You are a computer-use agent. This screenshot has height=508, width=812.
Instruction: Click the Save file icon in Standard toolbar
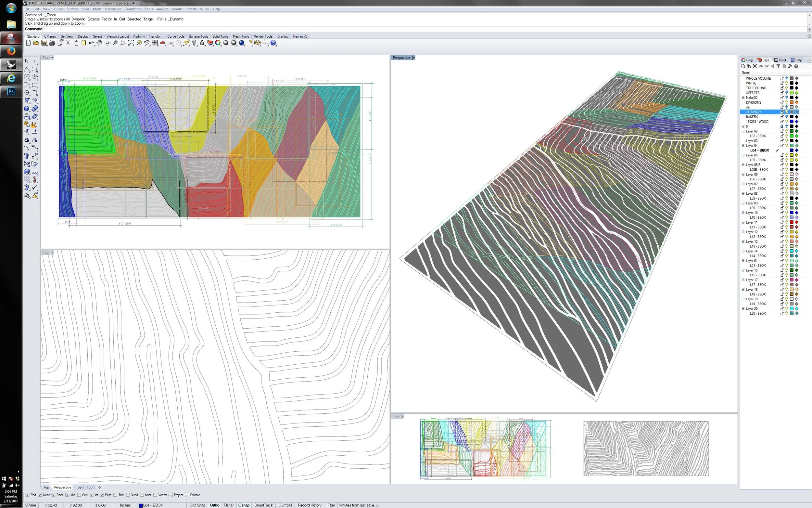(x=44, y=43)
